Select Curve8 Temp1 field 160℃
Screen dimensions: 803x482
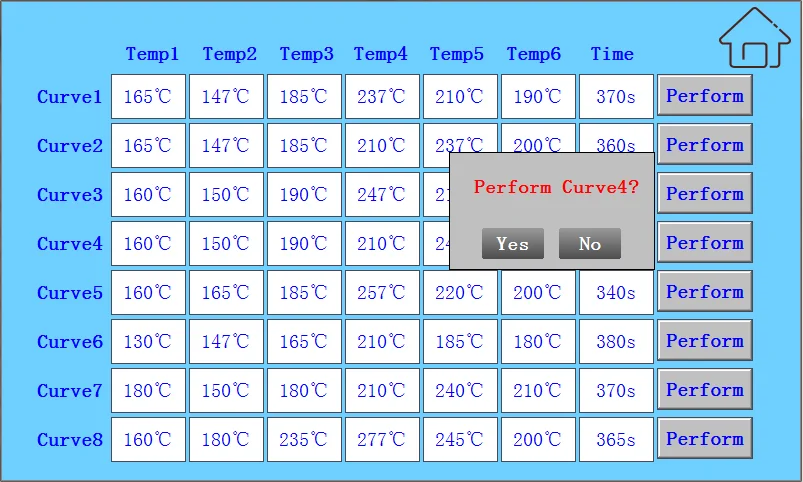pos(149,439)
